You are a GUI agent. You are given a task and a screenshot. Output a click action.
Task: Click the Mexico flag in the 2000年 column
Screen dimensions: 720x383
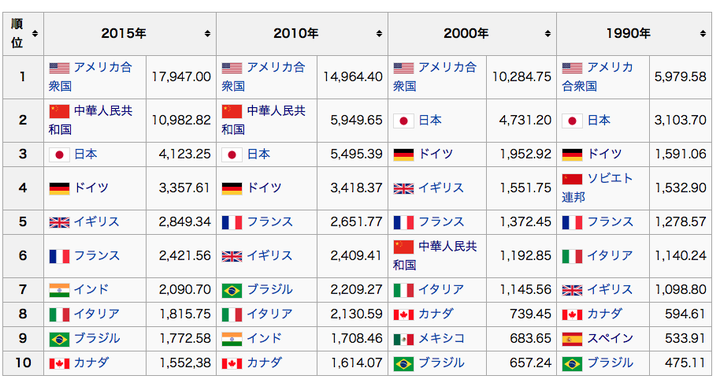tap(404, 339)
